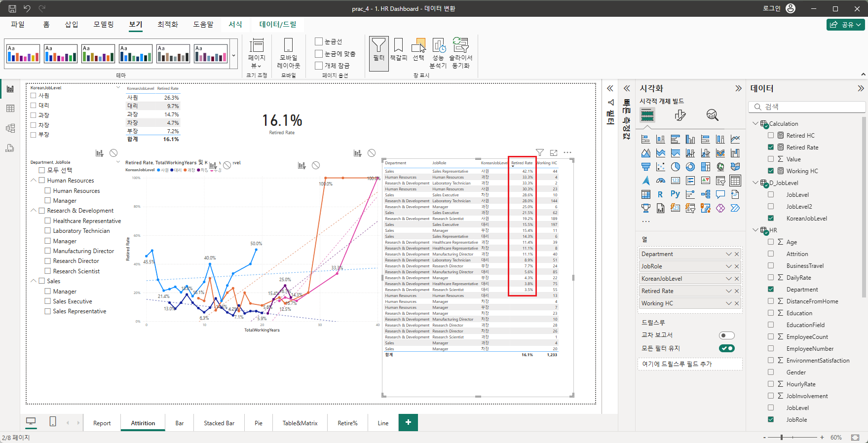Open the model view sidebar icon
The image size is (868, 443).
pos(10,128)
